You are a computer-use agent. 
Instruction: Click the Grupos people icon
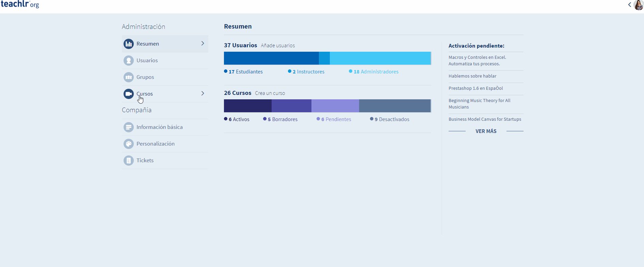click(x=129, y=77)
